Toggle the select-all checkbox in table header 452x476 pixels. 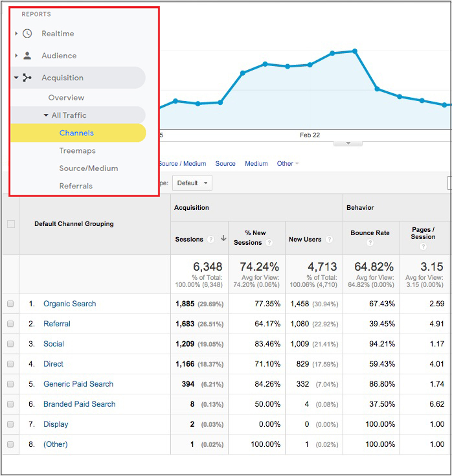point(10,224)
